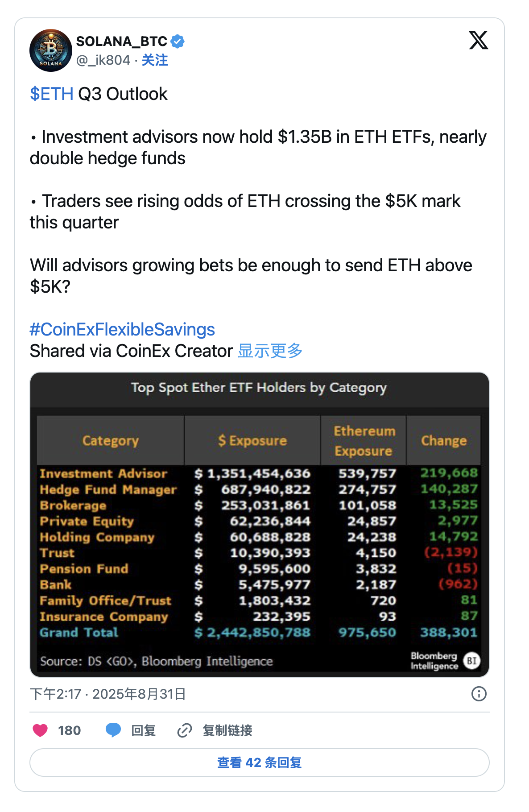The height and width of the screenshot is (812, 529).
Task: Click the 180 likes count
Action: click(x=69, y=730)
